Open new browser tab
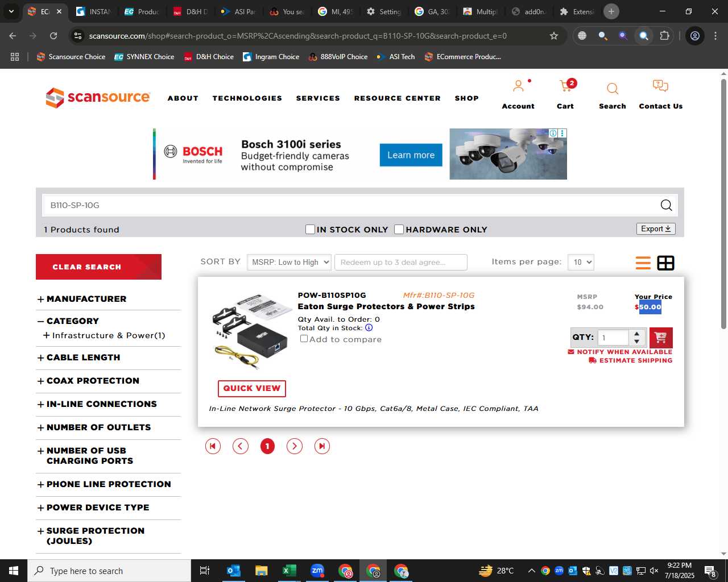 [611, 11]
